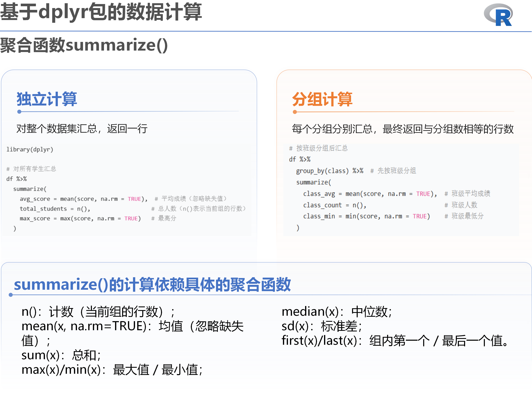Image resolution: width=532 pixels, height=411 pixels.
Task: Click the line n()：计数（当前组的行数）
Action: pos(98,312)
